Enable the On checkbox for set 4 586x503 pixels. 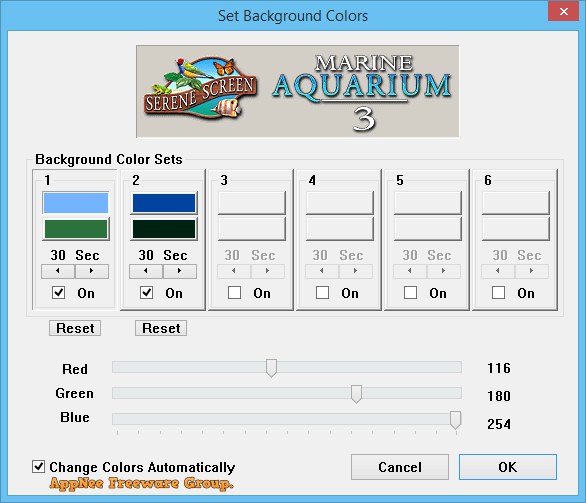[323, 293]
